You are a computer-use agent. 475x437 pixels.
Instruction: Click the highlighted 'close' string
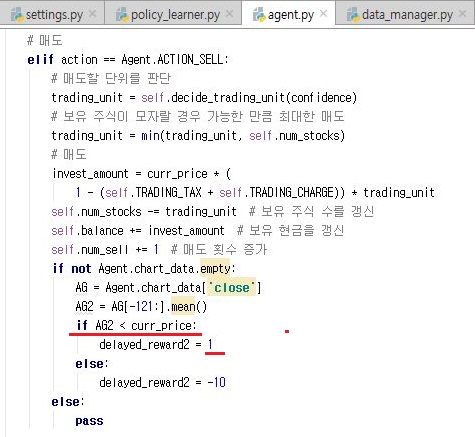(232, 288)
